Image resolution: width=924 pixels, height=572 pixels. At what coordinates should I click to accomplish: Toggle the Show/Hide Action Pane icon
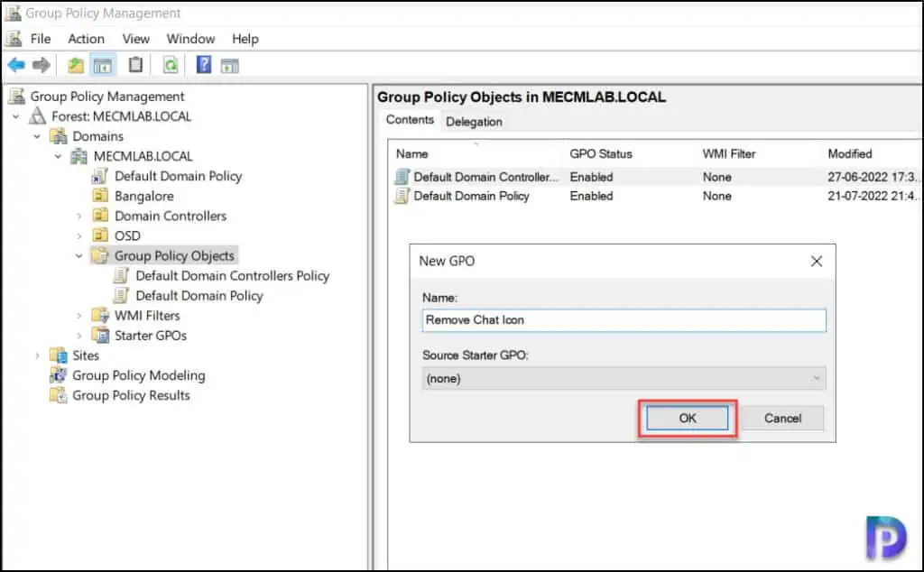coord(230,65)
